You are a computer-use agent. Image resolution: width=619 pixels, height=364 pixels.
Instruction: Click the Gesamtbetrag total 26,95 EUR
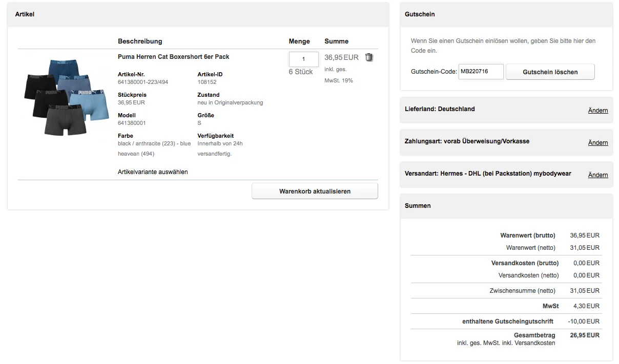tap(585, 335)
